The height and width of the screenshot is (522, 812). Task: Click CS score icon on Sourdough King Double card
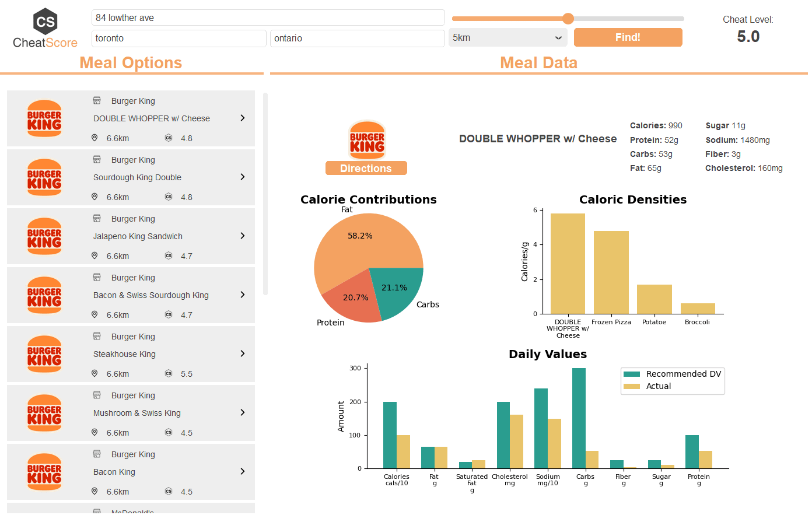(169, 197)
